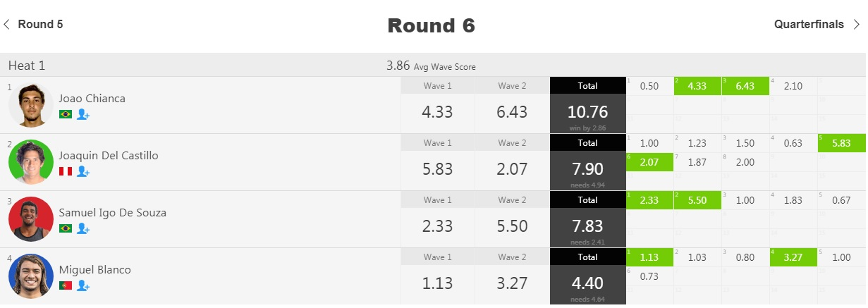Follow Joaquin Del Castillo with add-person icon
The height and width of the screenshot is (308, 868).
pos(82,171)
